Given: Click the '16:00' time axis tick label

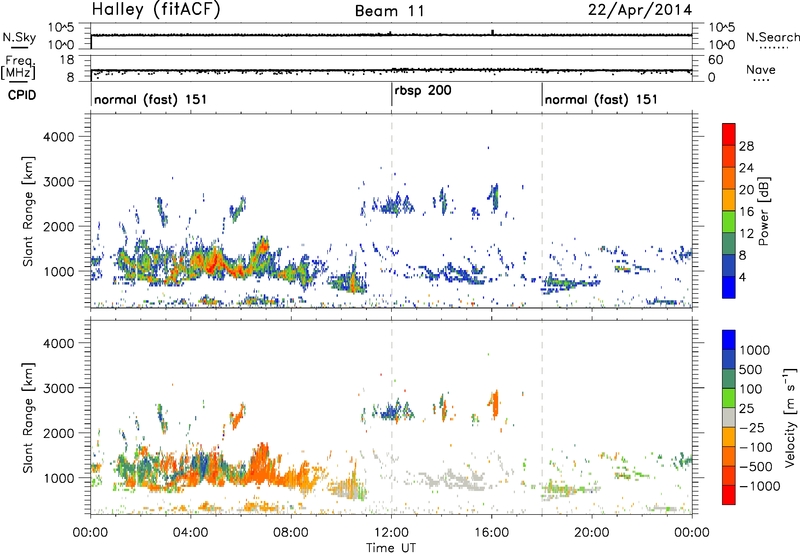Looking at the screenshot, I should point(492,533).
